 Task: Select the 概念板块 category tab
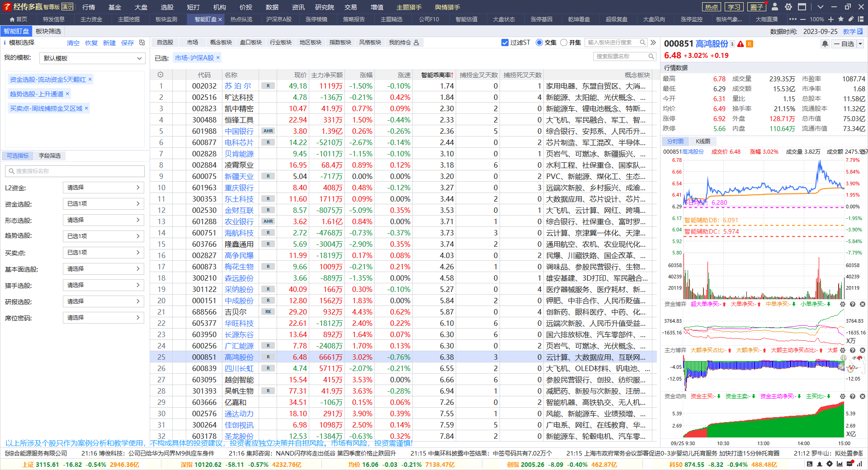pos(221,42)
